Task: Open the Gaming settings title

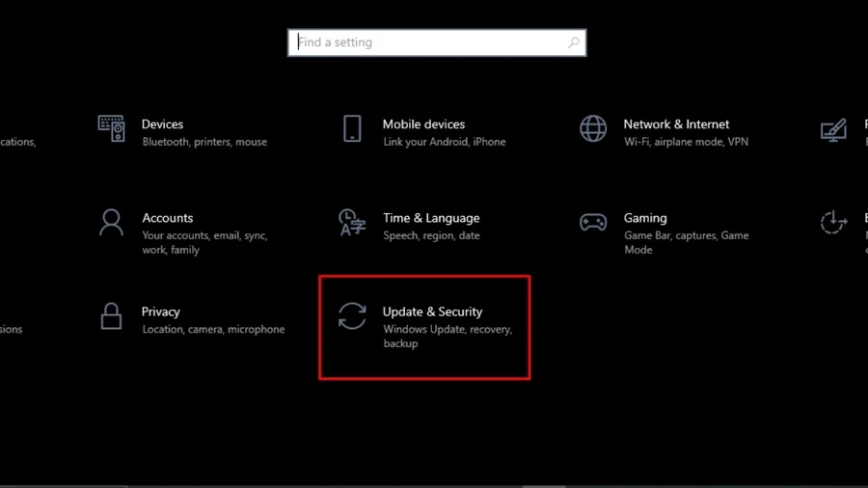Action: pyautogui.click(x=645, y=218)
